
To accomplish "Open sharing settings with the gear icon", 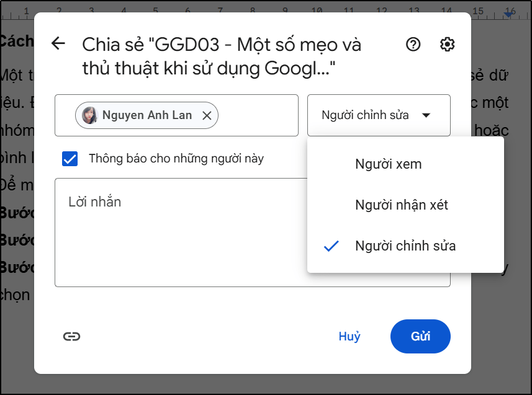I will click(447, 44).
